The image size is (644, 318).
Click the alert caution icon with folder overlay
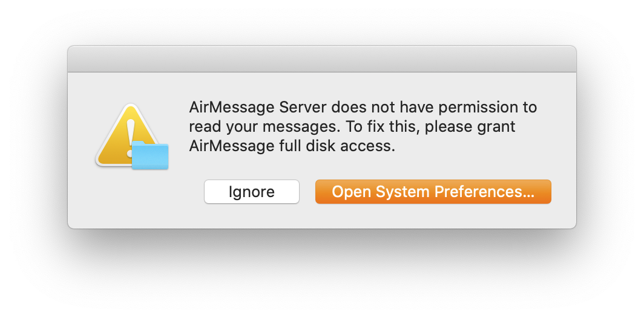pos(131,136)
